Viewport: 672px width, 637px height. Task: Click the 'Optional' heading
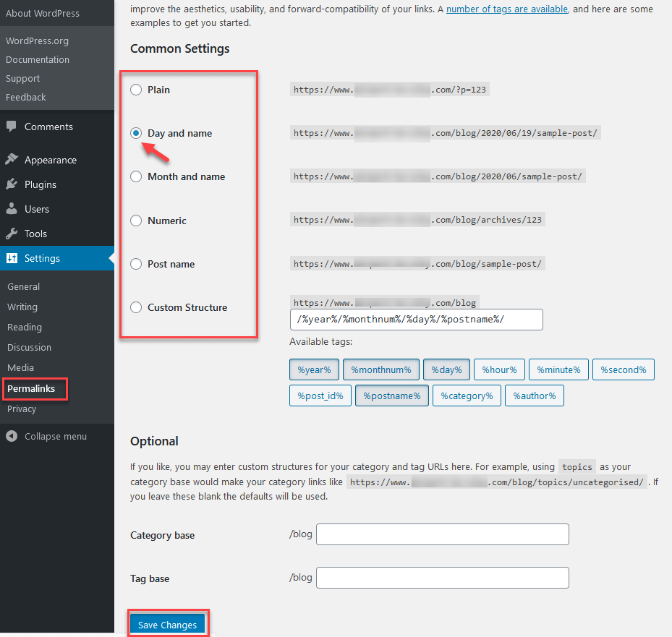[154, 441]
